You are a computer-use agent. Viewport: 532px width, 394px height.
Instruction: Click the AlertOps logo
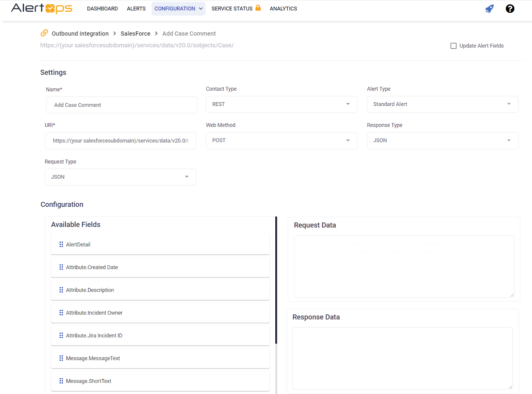pos(42,8)
